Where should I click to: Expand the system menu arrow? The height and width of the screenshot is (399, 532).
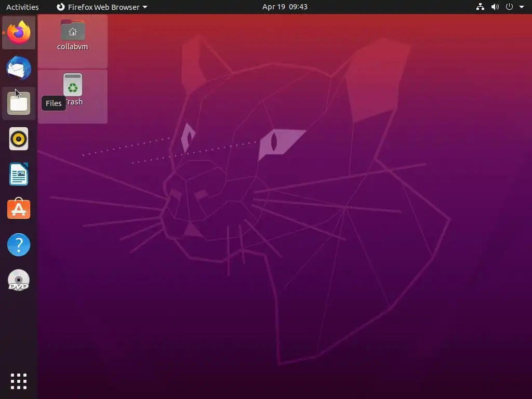click(522, 7)
